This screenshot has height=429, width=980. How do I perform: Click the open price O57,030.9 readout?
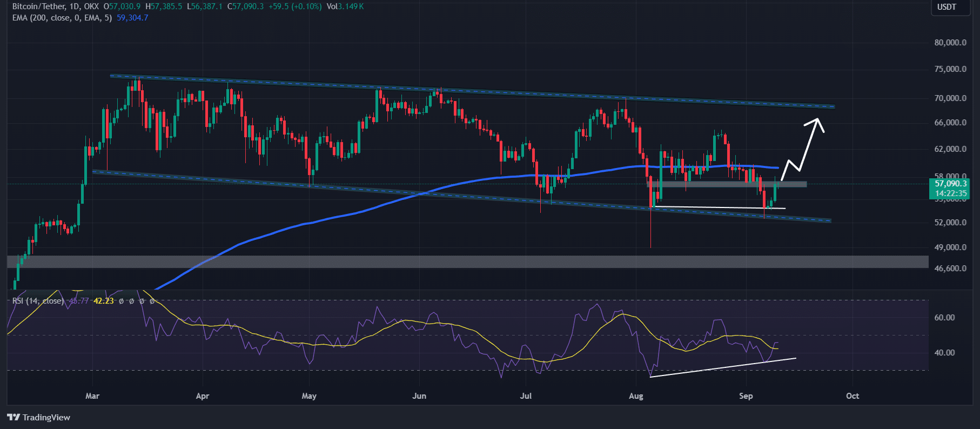tap(122, 6)
